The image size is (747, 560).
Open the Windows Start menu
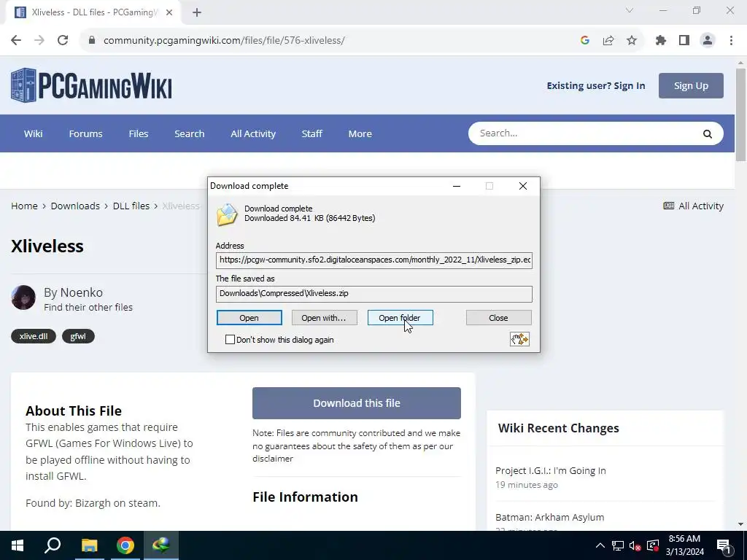pos(18,545)
